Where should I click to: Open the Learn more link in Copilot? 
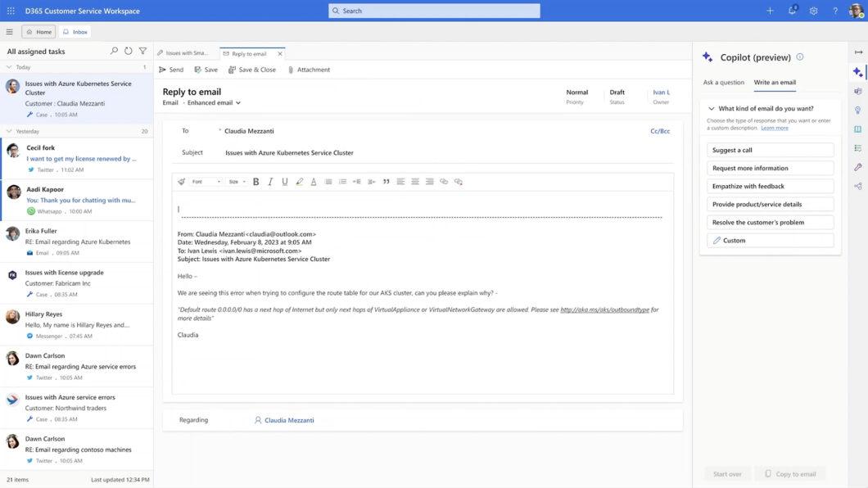pos(775,128)
